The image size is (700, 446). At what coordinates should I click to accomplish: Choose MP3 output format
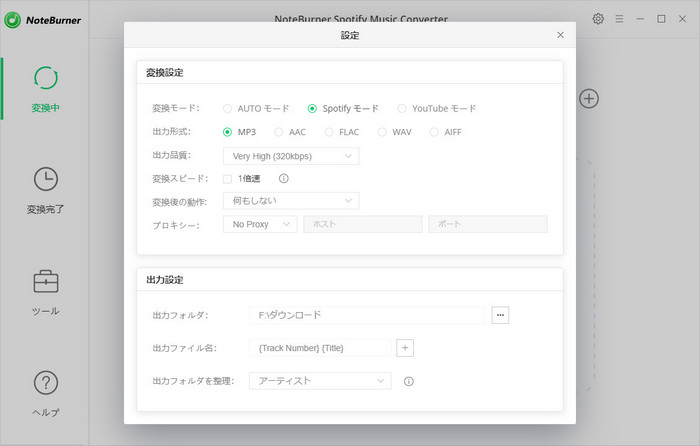click(227, 132)
